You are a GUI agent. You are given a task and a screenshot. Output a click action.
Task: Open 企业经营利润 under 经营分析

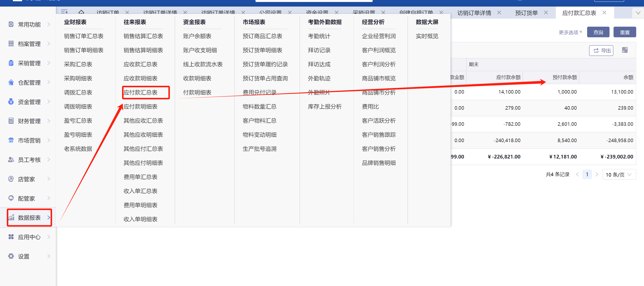click(378, 36)
